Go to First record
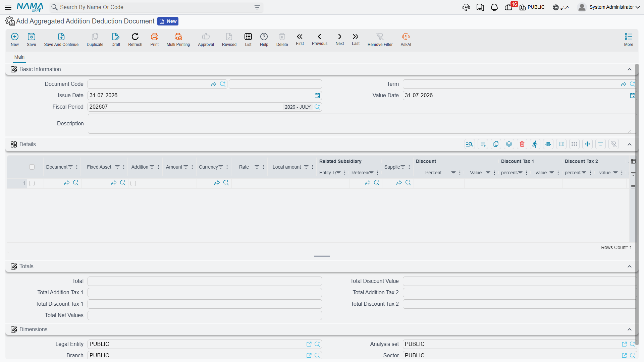The height and width of the screenshot is (362, 644). point(300,39)
